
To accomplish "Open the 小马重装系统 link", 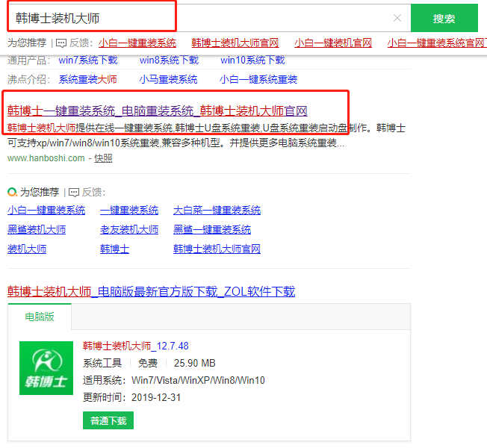I will 168,79.
